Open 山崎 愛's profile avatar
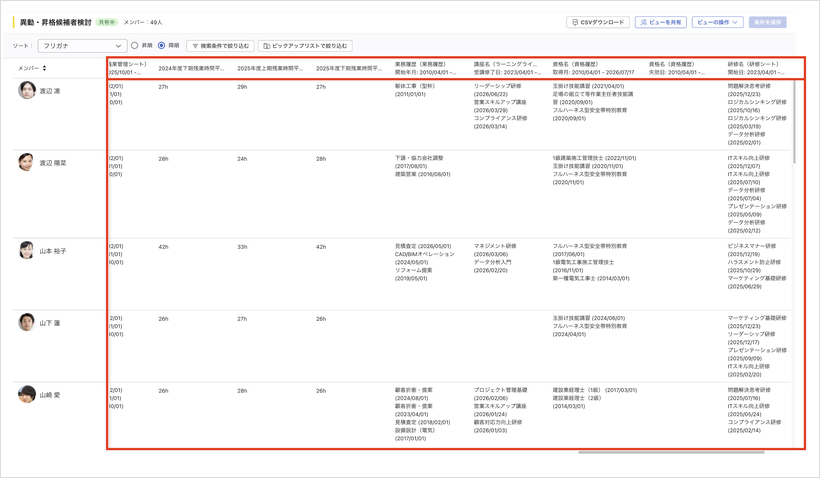Viewport: 820px width, 478px height. pyautogui.click(x=27, y=394)
